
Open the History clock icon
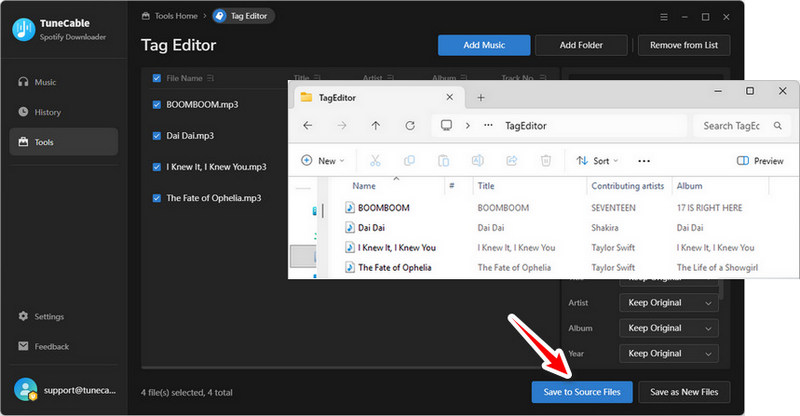pos(23,112)
